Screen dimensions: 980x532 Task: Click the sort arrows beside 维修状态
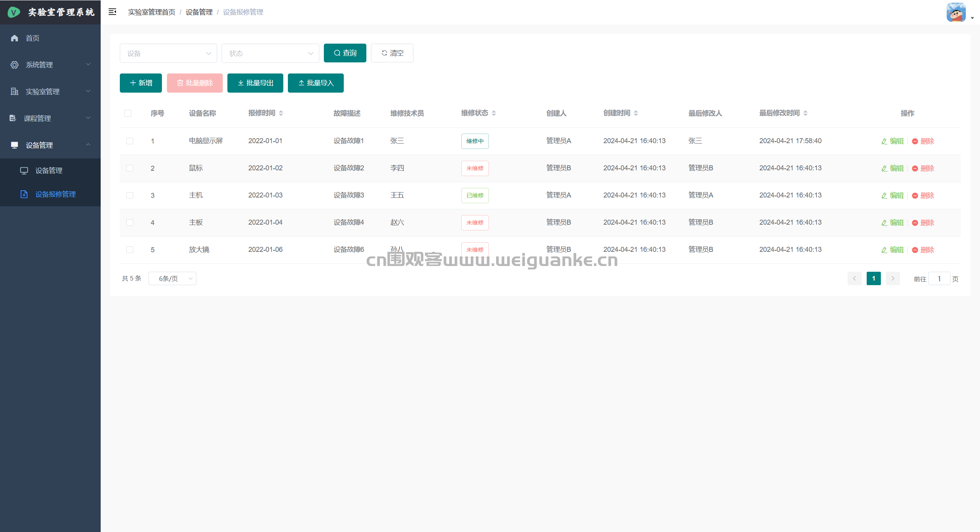pyautogui.click(x=494, y=113)
